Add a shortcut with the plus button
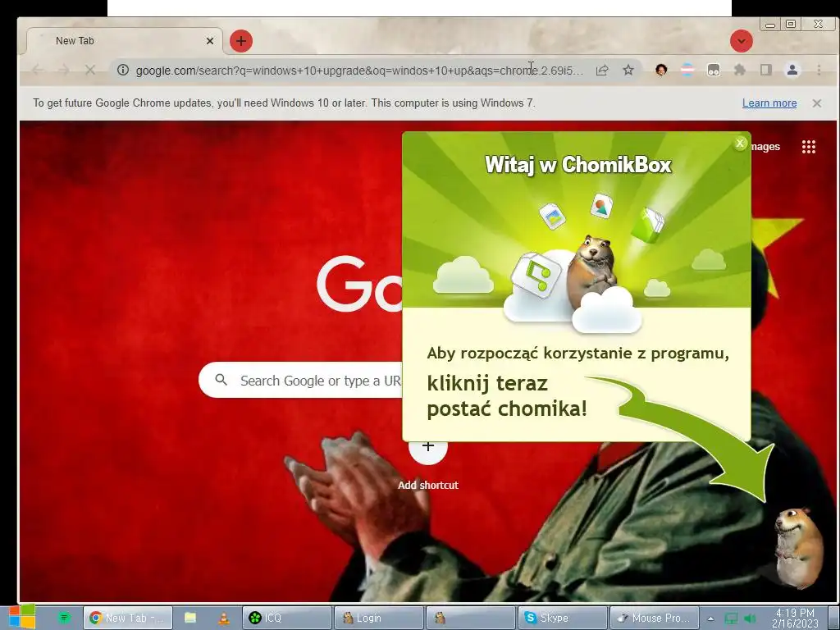 tap(428, 447)
